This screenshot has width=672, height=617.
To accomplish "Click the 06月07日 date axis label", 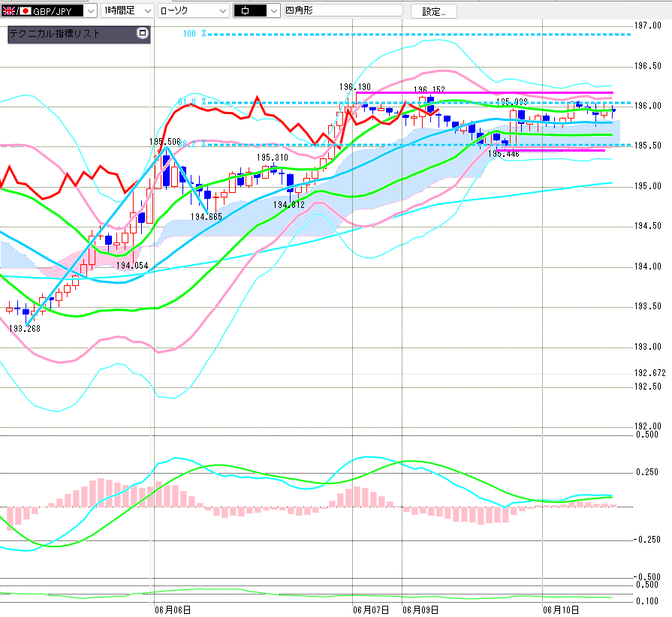I will pyautogui.click(x=371, y=609).
